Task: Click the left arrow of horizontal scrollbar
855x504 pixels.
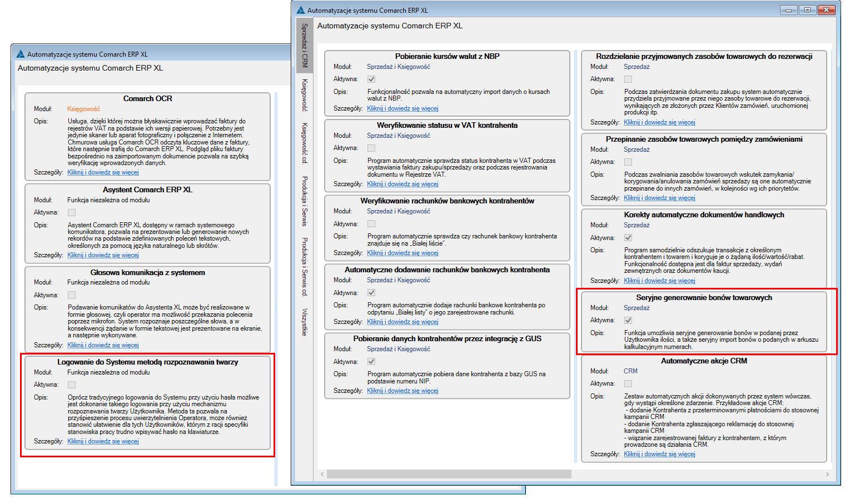Action: pyautogui.click(x=322, y=474)
